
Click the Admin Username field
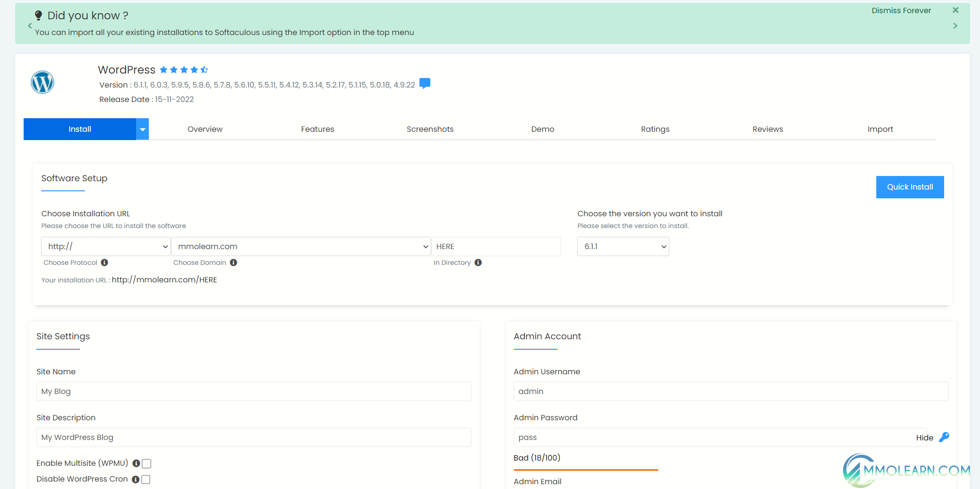click(x=731, y=391)
